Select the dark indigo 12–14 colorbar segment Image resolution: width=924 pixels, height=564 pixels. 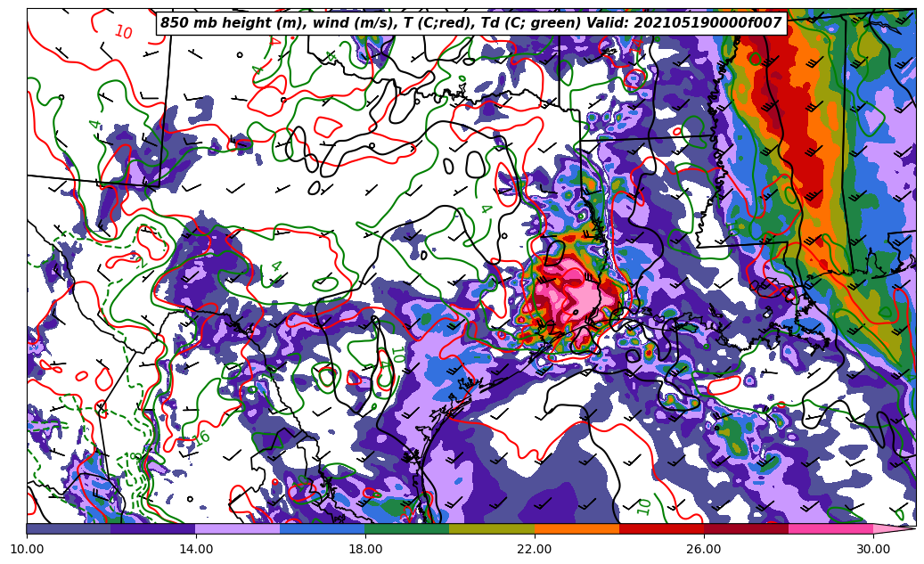click(152, 528)
